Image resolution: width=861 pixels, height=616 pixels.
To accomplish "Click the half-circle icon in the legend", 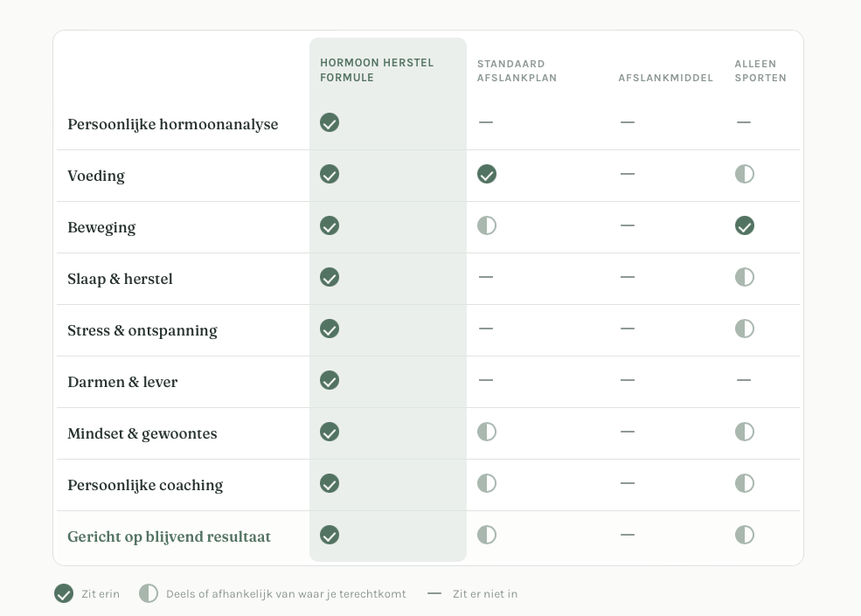I will click(149, 593).
